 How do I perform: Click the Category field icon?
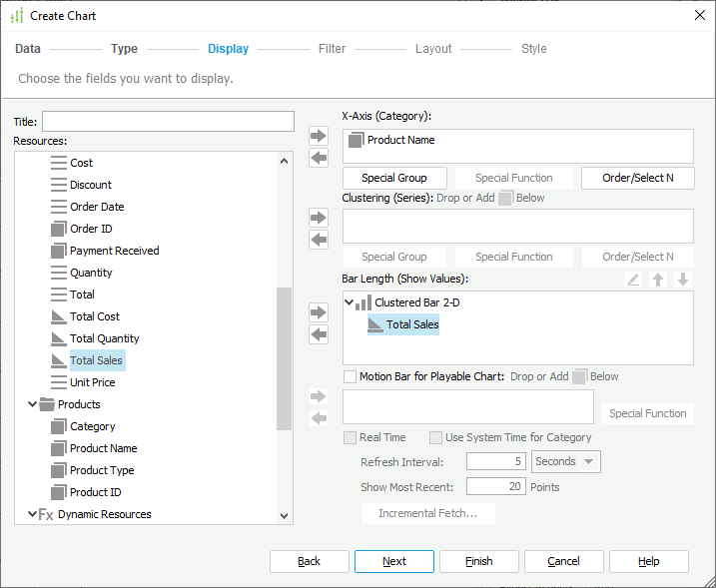point(59,426)
